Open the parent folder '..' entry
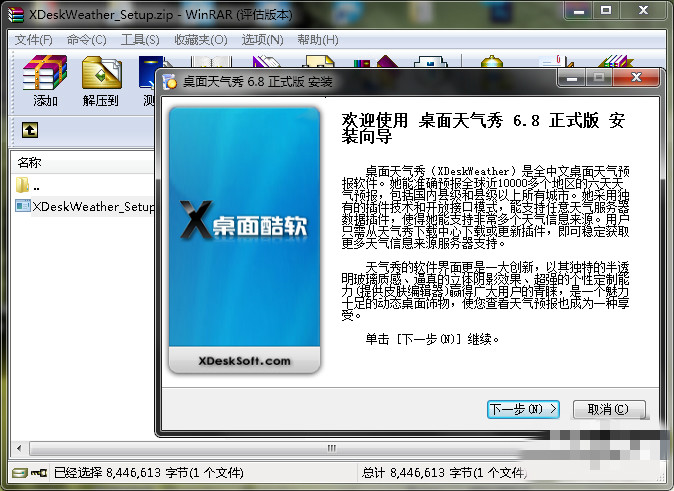The width and height of the screenshot is (674, 491). click(x=28, y=186)
